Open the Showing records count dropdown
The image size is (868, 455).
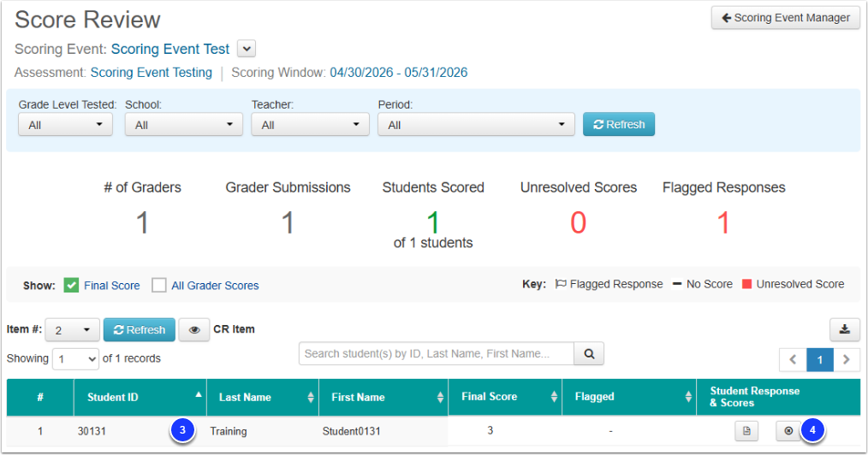[76, 359]
